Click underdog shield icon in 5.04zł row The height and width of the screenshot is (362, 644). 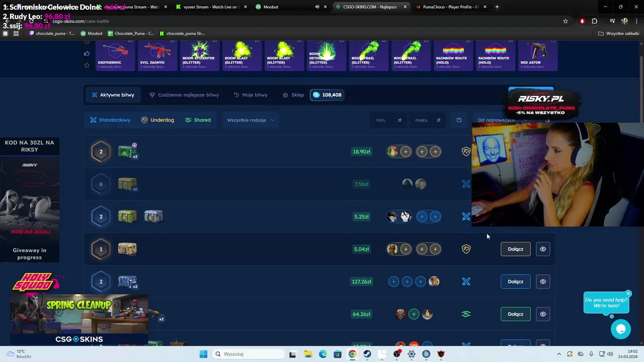(x=466, y=249)
